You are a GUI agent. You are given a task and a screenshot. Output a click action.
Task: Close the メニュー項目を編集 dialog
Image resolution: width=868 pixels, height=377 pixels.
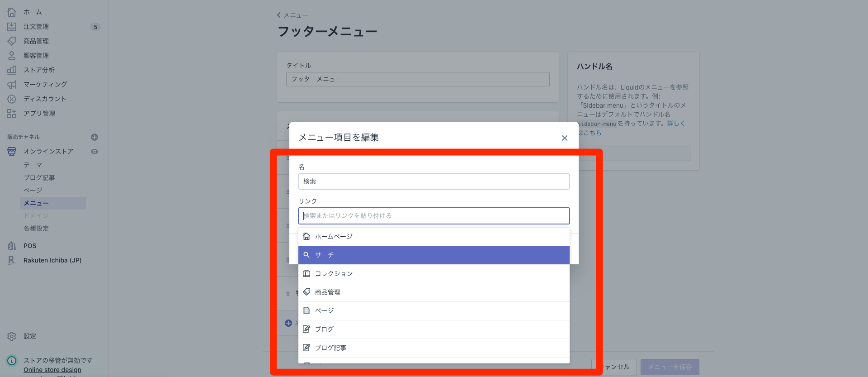pos(565,138)
